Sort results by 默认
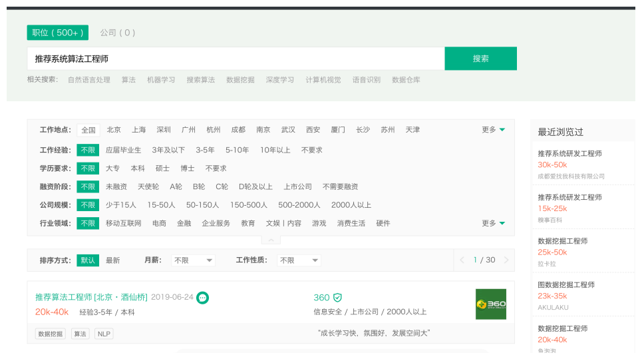The height and width of the screenshot is (357, 644). click(88, 260)
